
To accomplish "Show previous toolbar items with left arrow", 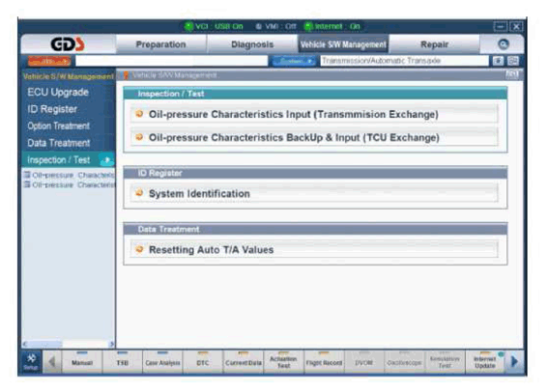I will 52,362.
